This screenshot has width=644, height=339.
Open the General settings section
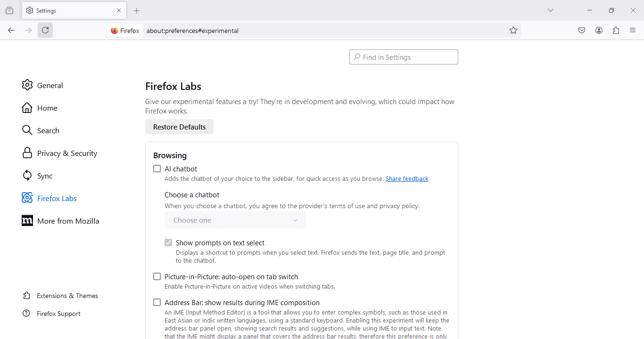tap(50, 85)
